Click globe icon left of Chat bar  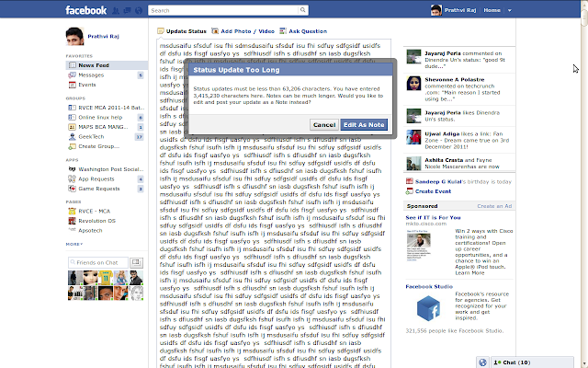pyautogui.click(x=482, y=362)
